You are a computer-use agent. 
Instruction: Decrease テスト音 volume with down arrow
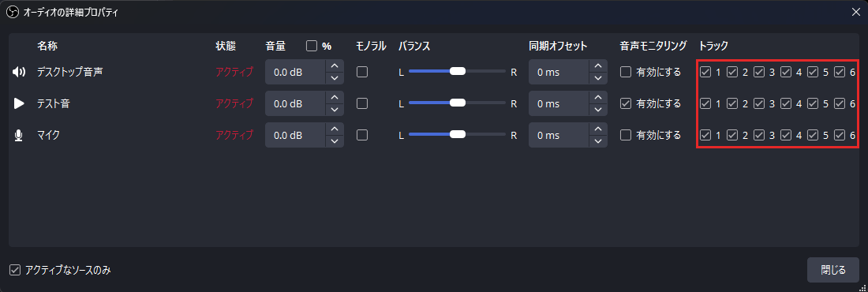[335, 110]
